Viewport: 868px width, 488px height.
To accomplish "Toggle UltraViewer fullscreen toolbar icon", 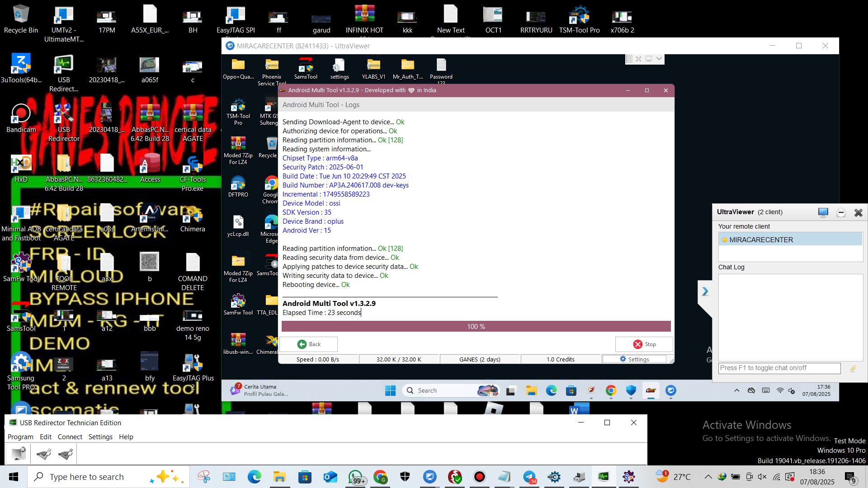I will click(x=638, y=59).
